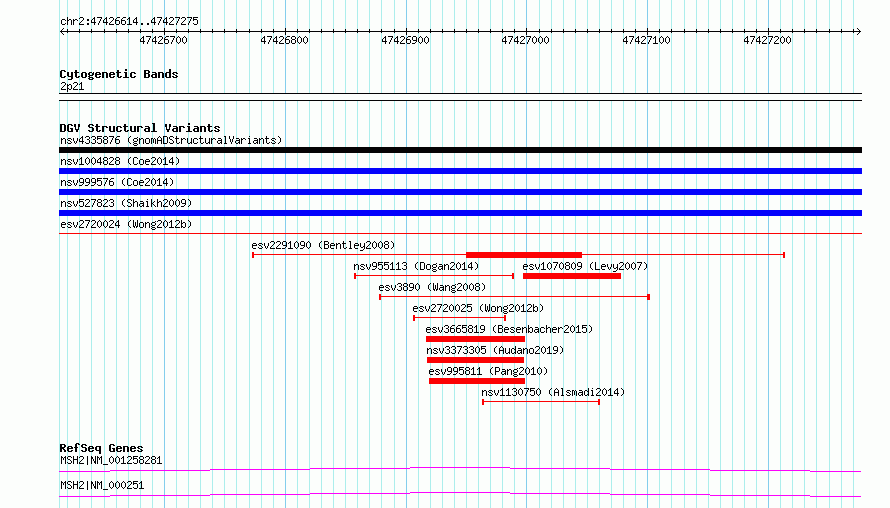The image size is (890, 508).
Task: Click the thick red esv995811 bar
Action: (477, 381)
